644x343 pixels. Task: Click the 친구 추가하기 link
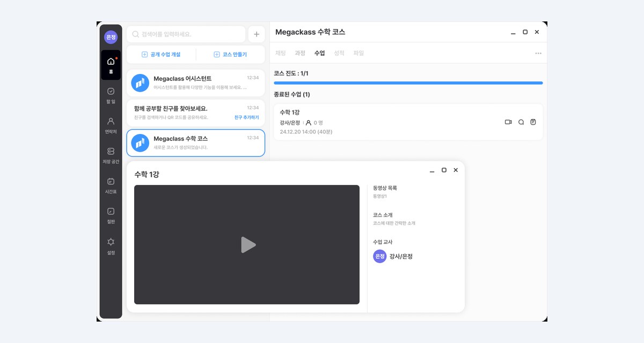pyautogui.click(x=246, y=117)
